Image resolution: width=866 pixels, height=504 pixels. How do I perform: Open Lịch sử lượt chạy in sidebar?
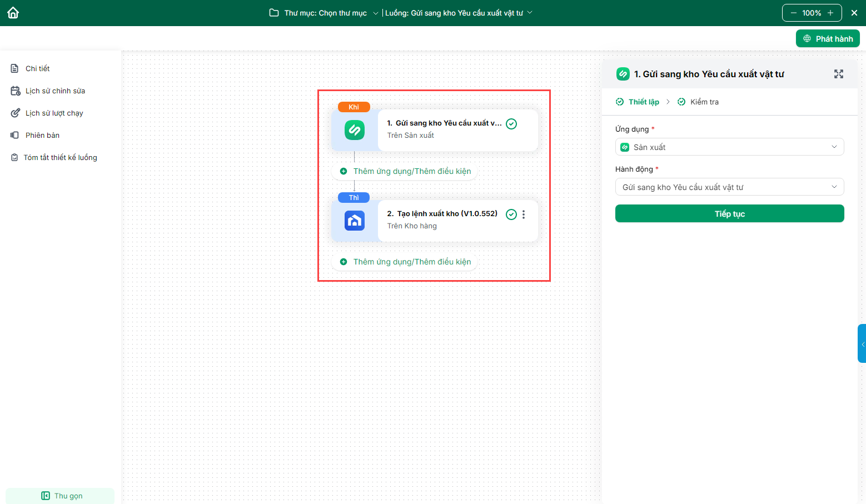point(54,113)
